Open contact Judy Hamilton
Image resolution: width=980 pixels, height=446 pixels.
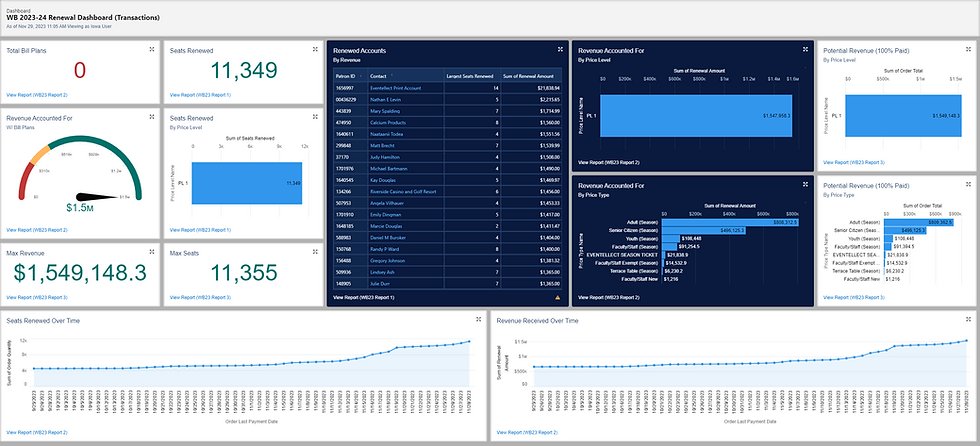coord(384,157)
